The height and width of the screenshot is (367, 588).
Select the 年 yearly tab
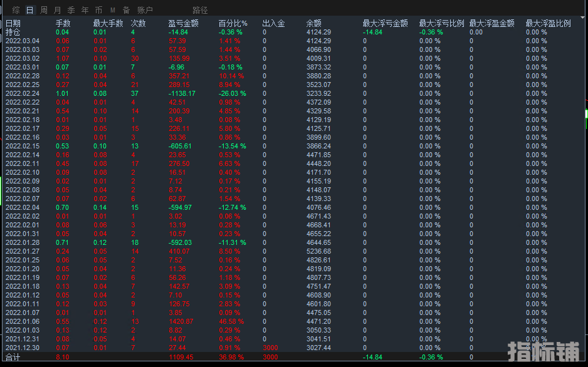(85, 10)
